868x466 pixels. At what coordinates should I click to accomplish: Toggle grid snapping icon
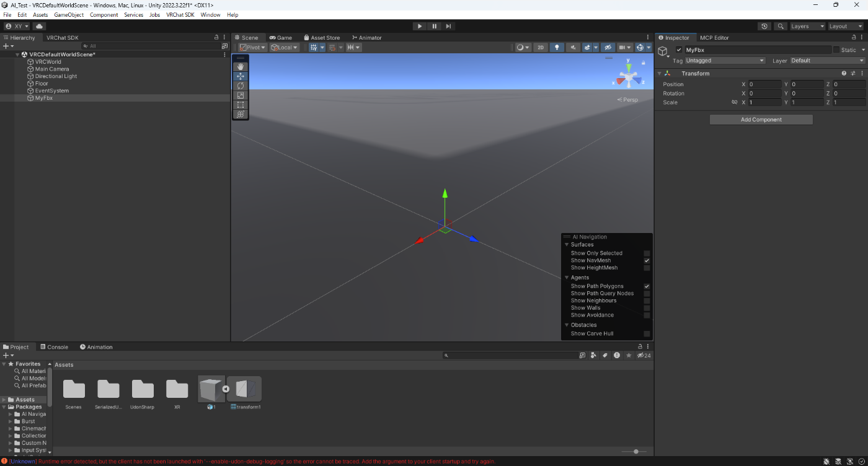[333, 47]
